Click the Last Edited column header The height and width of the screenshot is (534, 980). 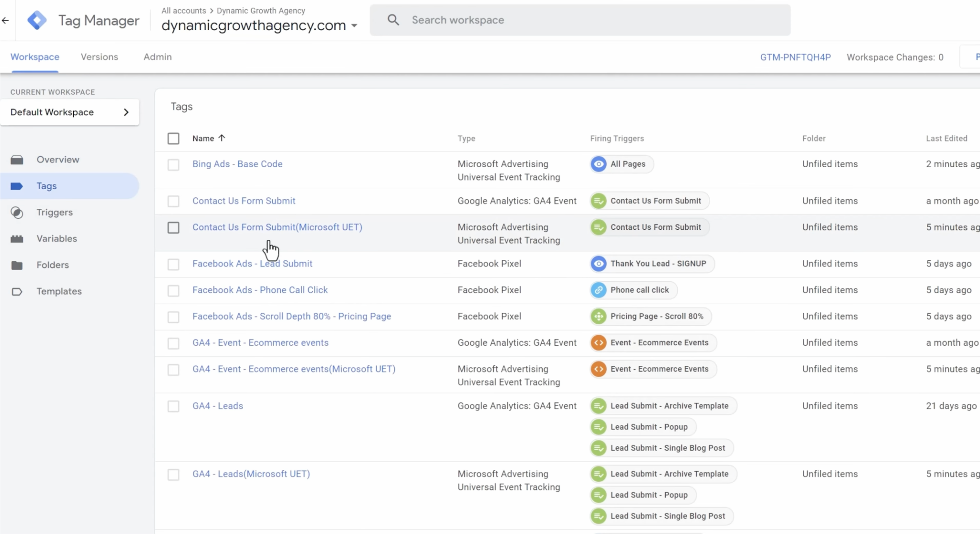coord(947,138)
